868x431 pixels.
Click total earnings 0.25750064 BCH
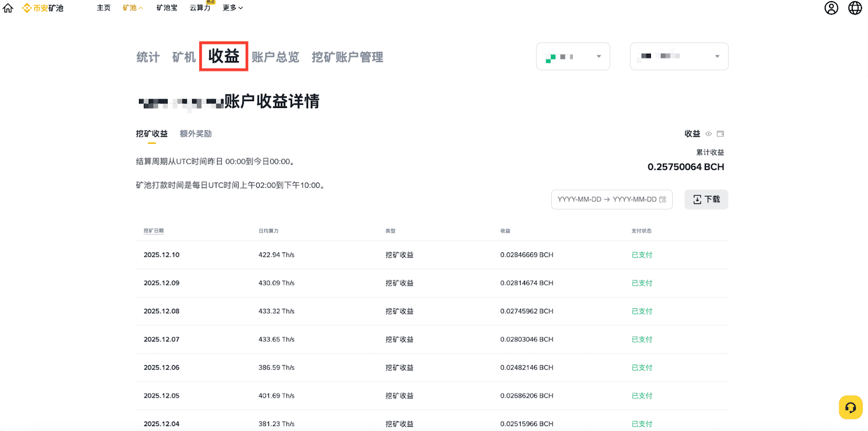[686, 167]
